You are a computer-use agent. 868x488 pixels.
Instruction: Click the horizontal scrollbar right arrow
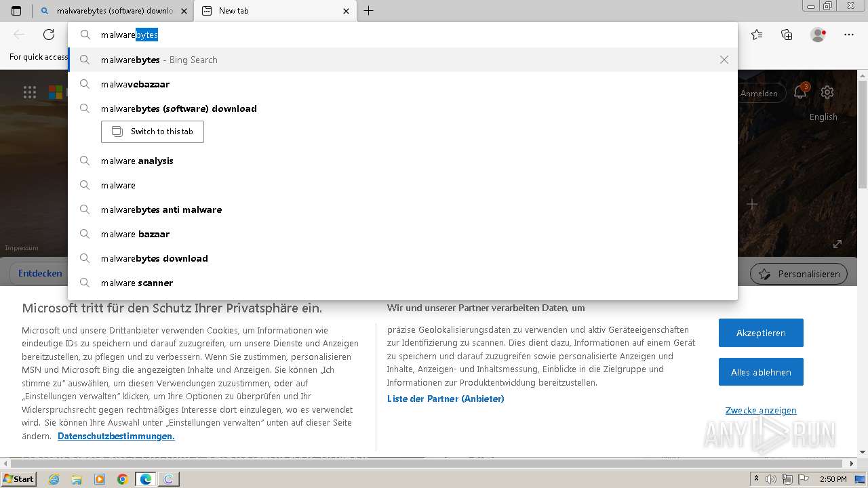tap(853, 463)
